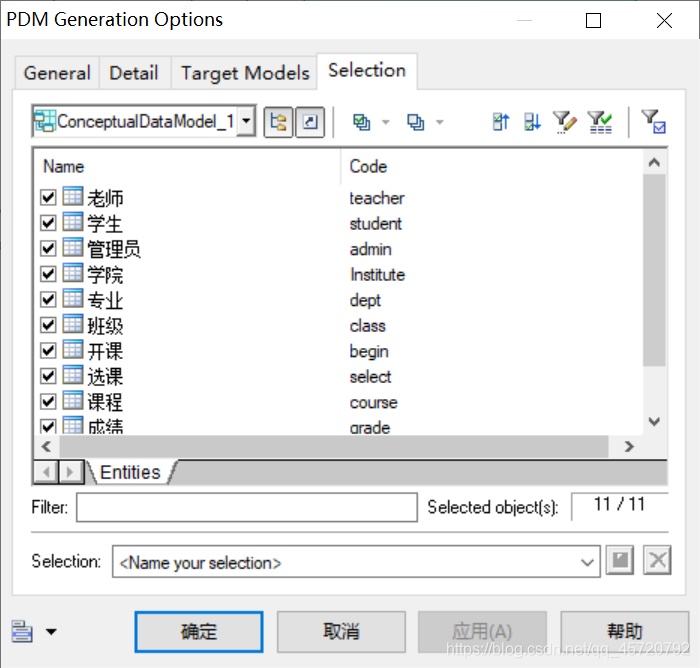Image resolution: width=700 pixels, height=668 pixels.
Task: Click the horizontal scroll left arrow
Action: pyautogui.click(x=46, y=446)
